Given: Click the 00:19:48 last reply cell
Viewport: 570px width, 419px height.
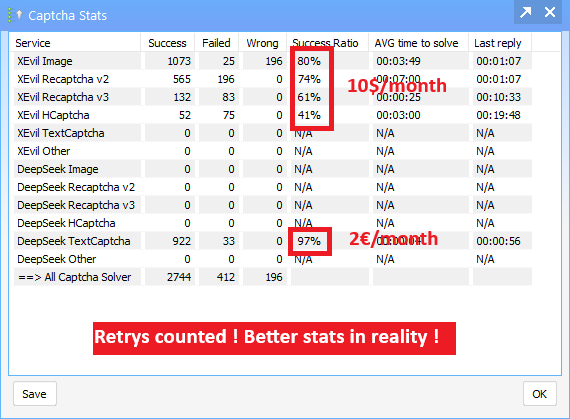Looking at the screenshot, I should click(502, 115).
